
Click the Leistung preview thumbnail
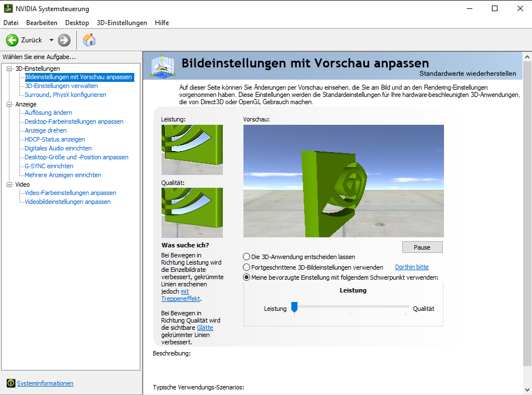(192, 150)
